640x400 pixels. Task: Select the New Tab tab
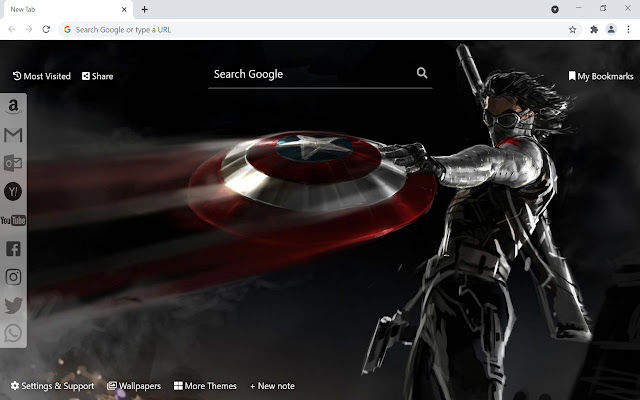[69, 9]
